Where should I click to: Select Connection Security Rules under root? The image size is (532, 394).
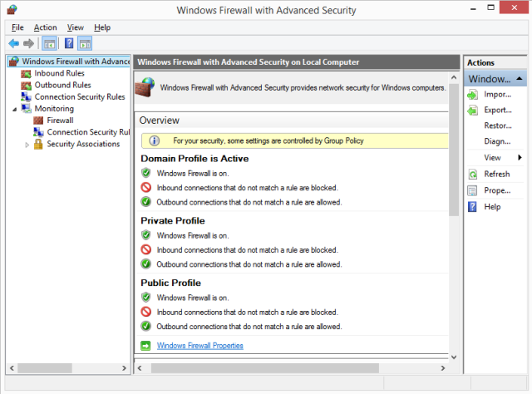click(80, 96)
